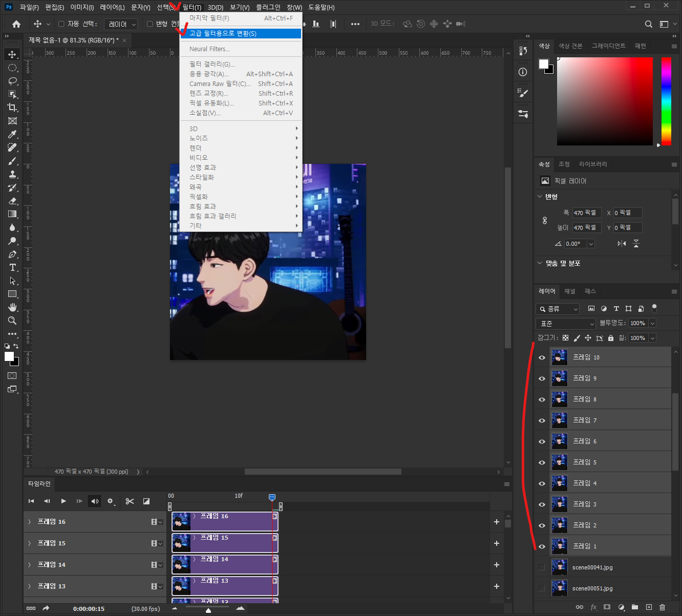Hide layer 프레임 1 eye icon
682x616 pixels.
click(542, 546)
